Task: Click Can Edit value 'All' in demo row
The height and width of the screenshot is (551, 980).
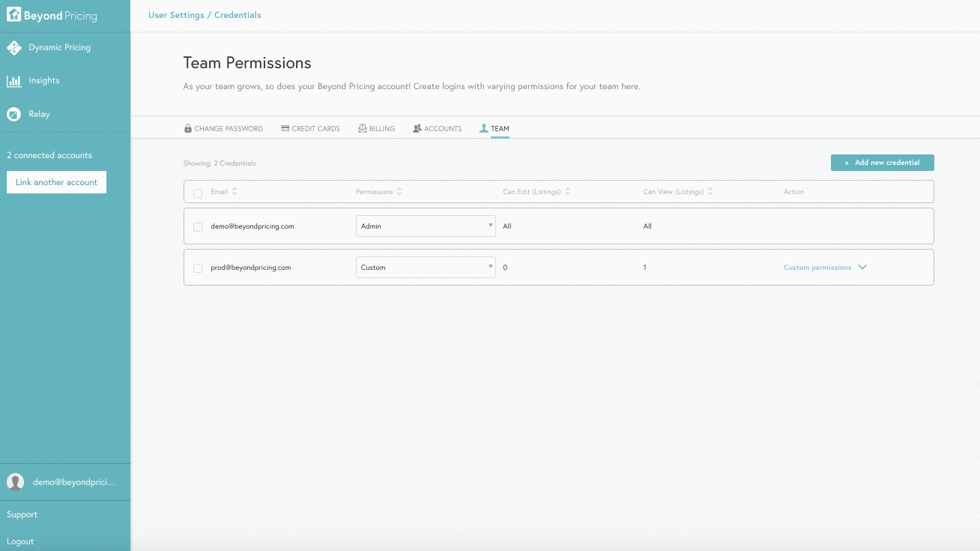Action: pyautogui.click(x=507, y=226)
